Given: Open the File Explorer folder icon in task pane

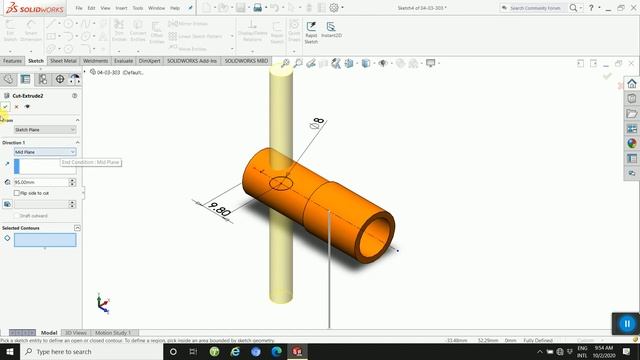Looking at the screenshot, I should pyautogui.click(x=632, y=113).
